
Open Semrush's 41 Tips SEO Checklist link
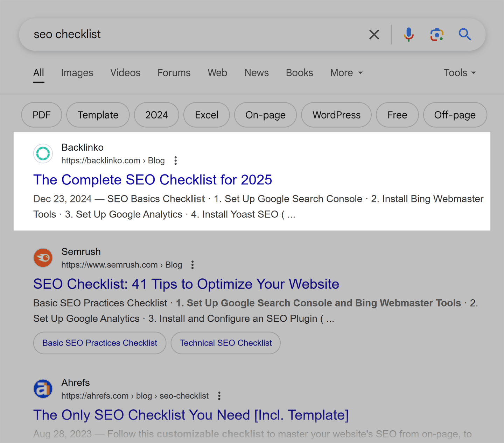click(186, 284)
